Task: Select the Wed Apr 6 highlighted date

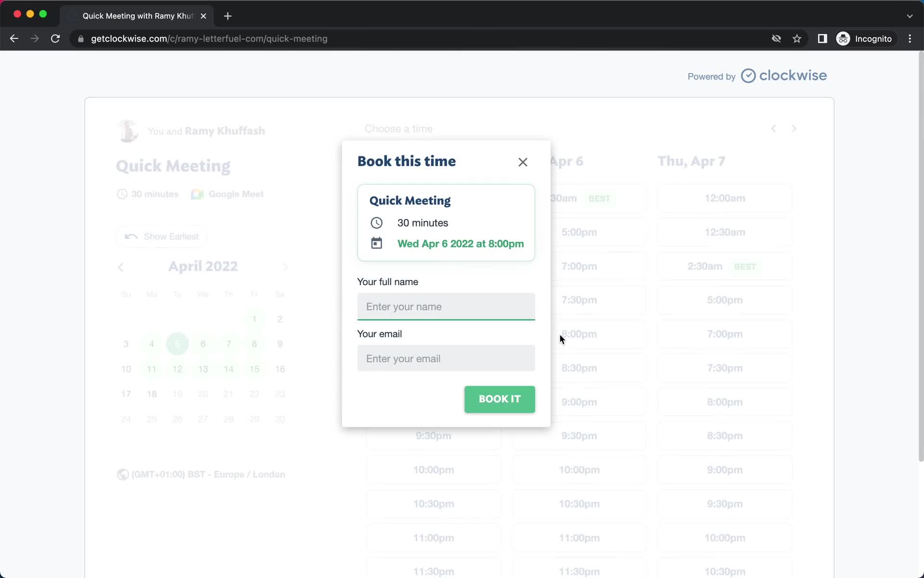Action: 203,344
